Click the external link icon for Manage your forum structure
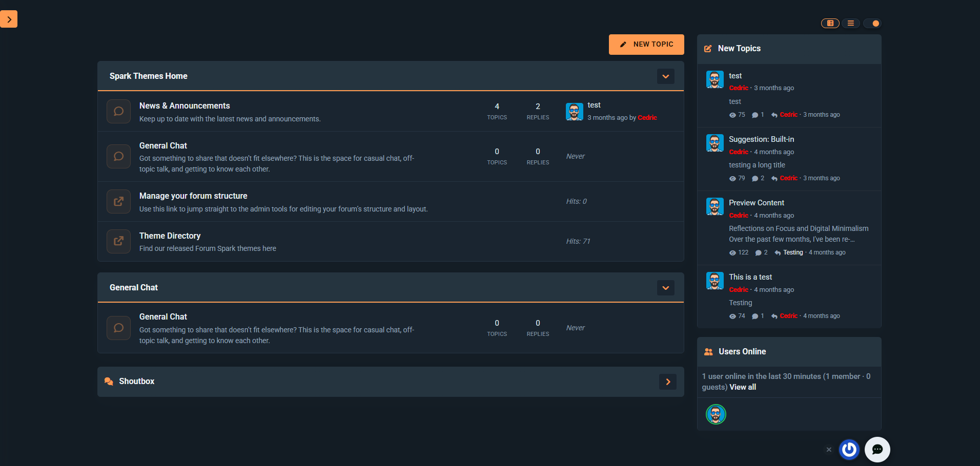Image resolution: width=980 pixels, height=466 pixels. tap(118, 201)
